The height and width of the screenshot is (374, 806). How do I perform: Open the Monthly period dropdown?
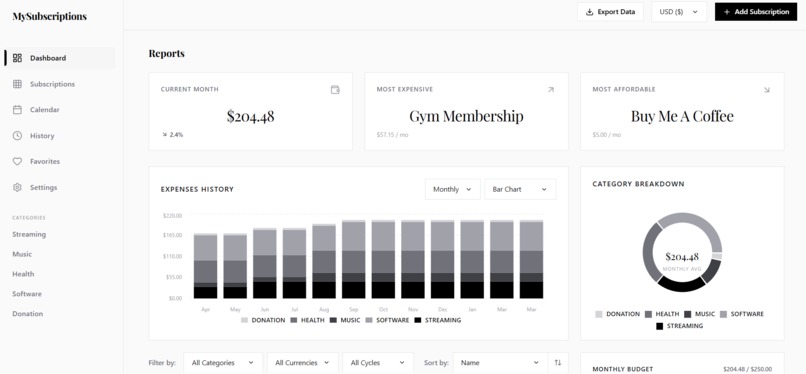[452, 189]
